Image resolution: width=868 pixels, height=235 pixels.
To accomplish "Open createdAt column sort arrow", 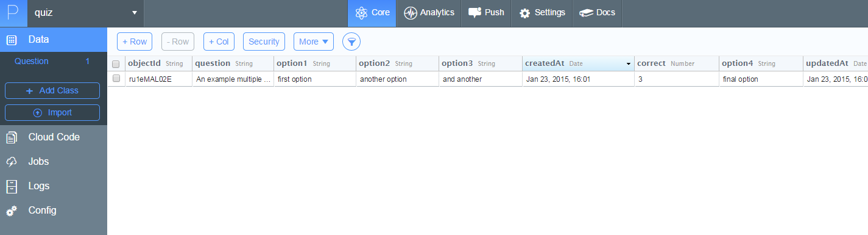I will tap(628, 64).
